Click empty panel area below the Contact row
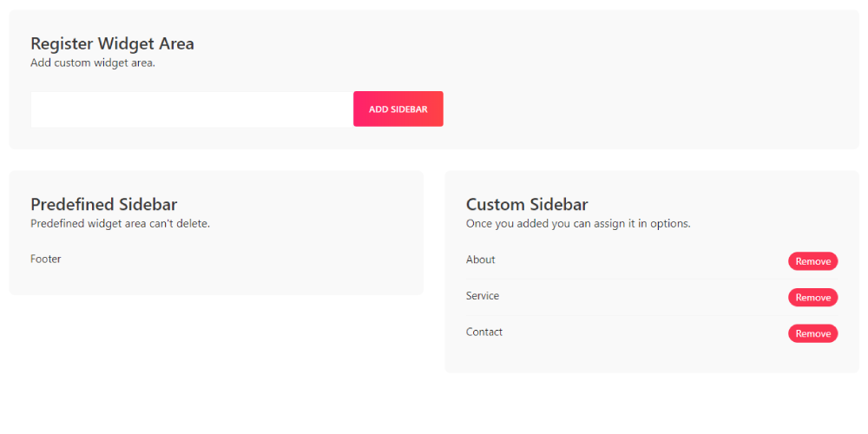 pyautogui.click(x=651, y=358)
